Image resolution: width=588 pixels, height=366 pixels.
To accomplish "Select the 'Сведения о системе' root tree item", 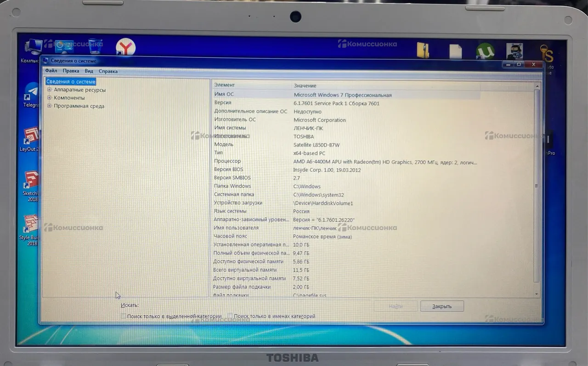I will point(71,82).
